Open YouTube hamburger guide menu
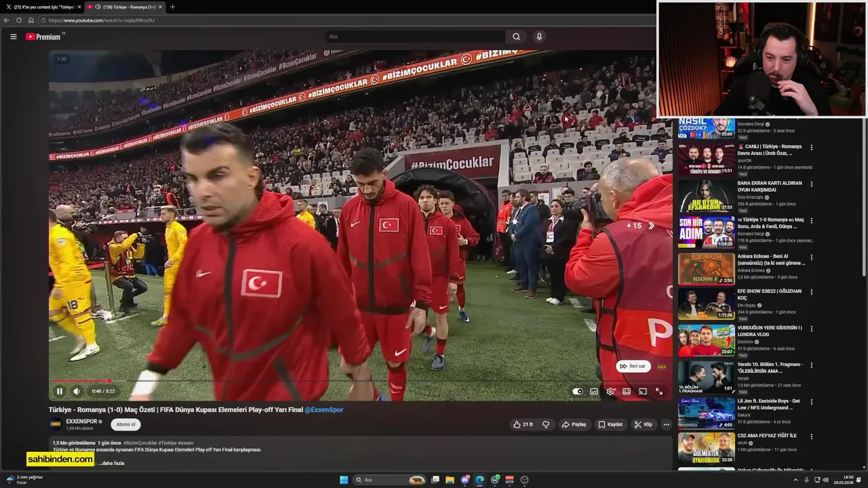 pyautogui.click(x=13, y=37)
